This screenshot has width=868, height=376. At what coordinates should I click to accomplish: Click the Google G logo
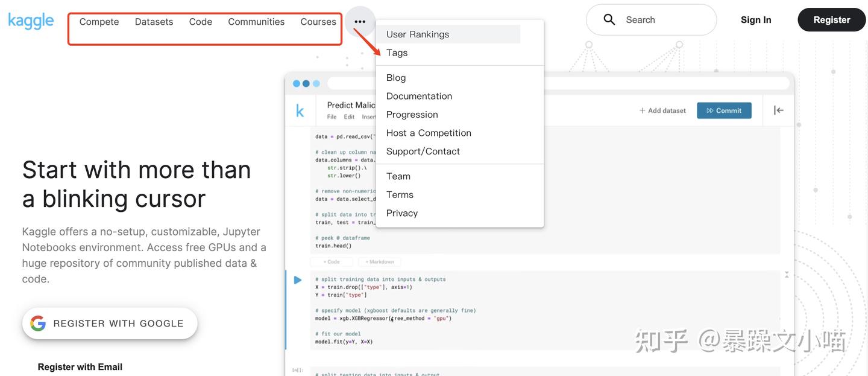(38, 323)
